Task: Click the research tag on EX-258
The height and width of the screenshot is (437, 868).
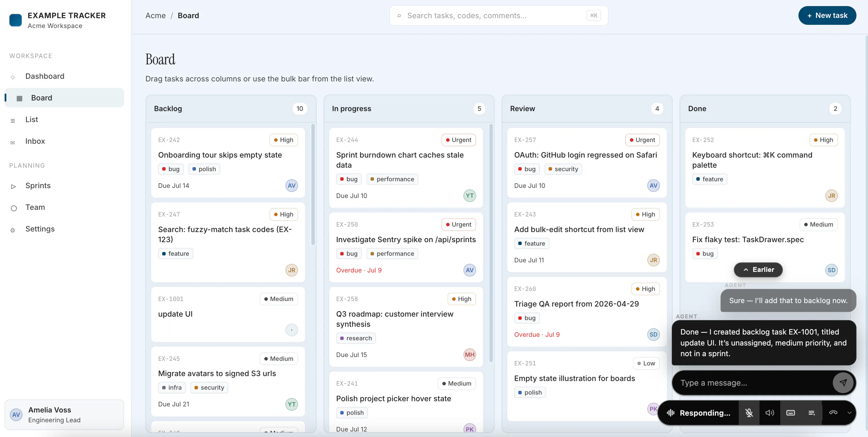Action: pos(356,338)
